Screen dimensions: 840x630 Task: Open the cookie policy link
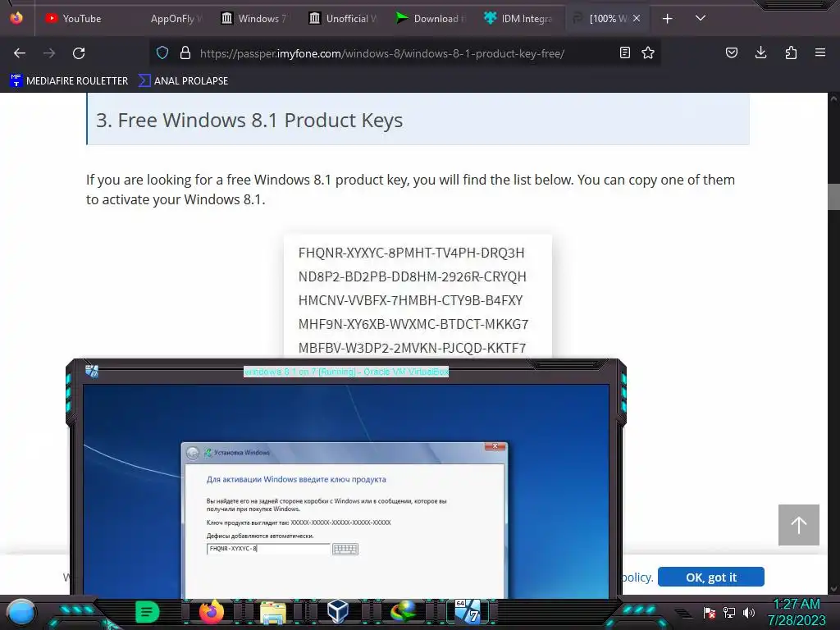(637, 577)
